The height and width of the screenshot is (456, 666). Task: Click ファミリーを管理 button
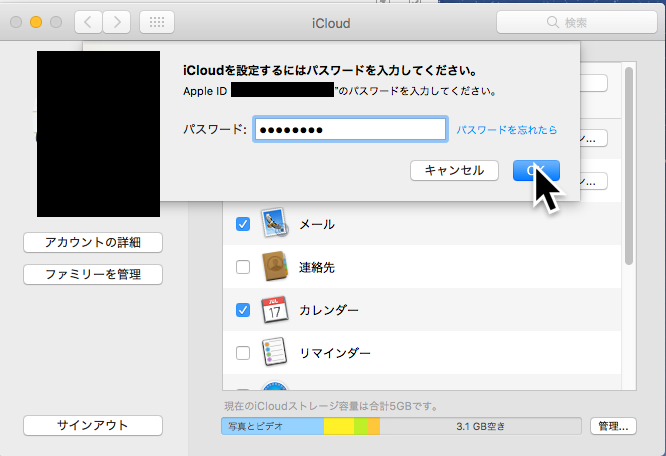[x=92, y=274]
